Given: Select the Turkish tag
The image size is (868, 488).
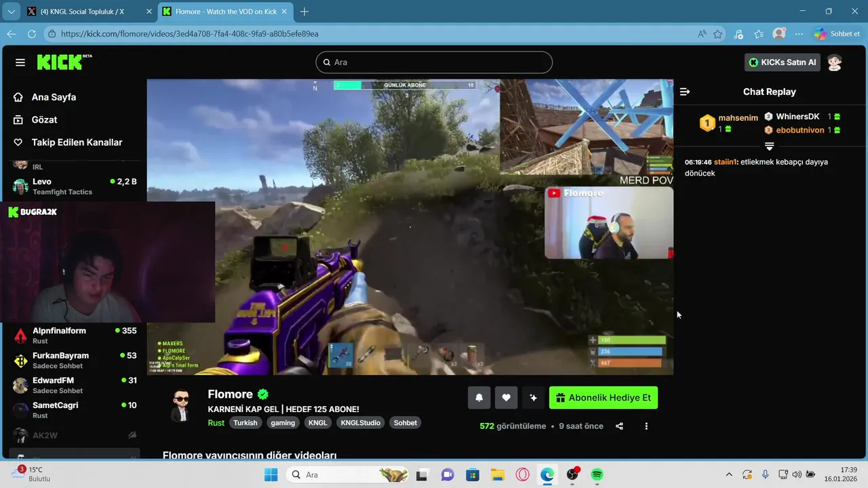Looking at the screenshot, I should (245, 422).
